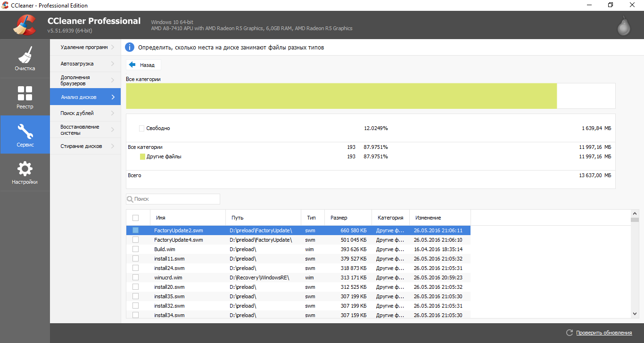Check the Build.wim checkbox
This screenshot has width=644, height=343.
coord(136,249)
